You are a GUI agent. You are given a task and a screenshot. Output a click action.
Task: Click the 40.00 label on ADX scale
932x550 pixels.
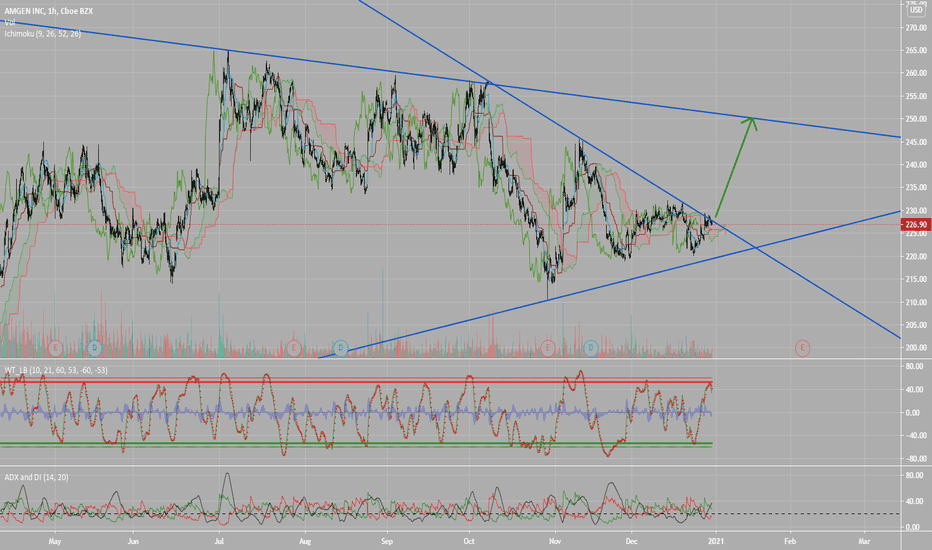(915, 501)
